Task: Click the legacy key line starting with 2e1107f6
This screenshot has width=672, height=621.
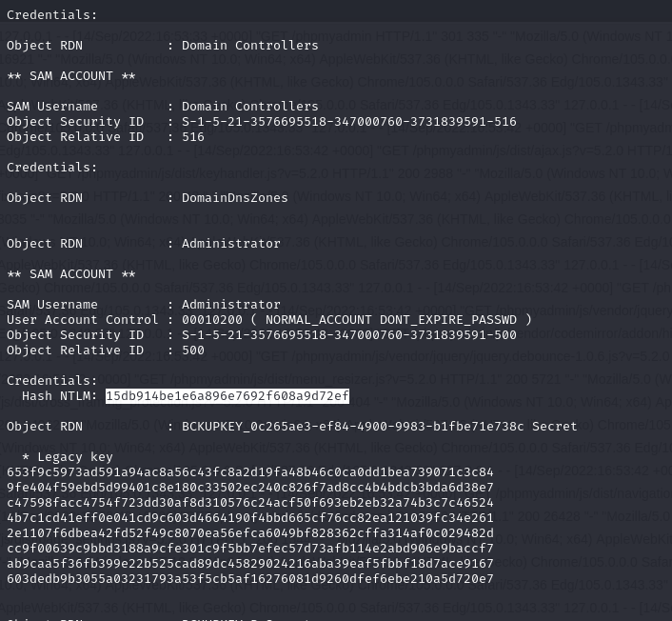Action: tap(249, 533)
